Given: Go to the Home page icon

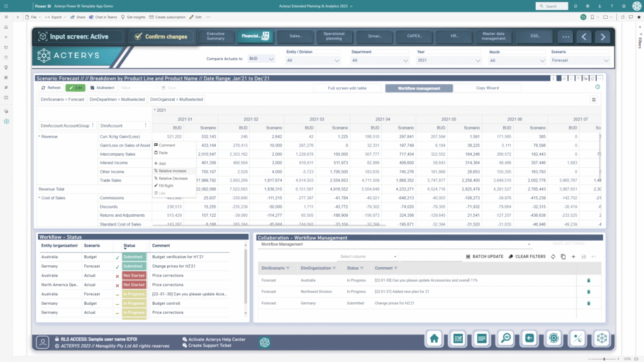Looking at the screenshot, I should [x=434, y=338].
